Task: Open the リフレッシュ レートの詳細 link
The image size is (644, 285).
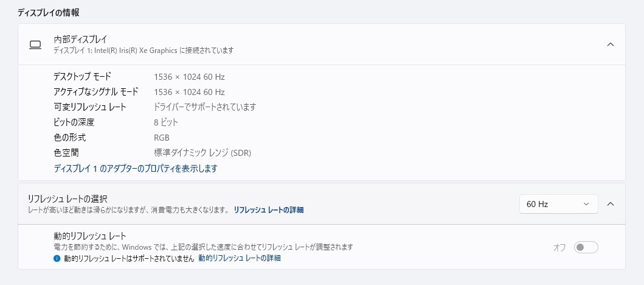Action: tap(268, 210)
